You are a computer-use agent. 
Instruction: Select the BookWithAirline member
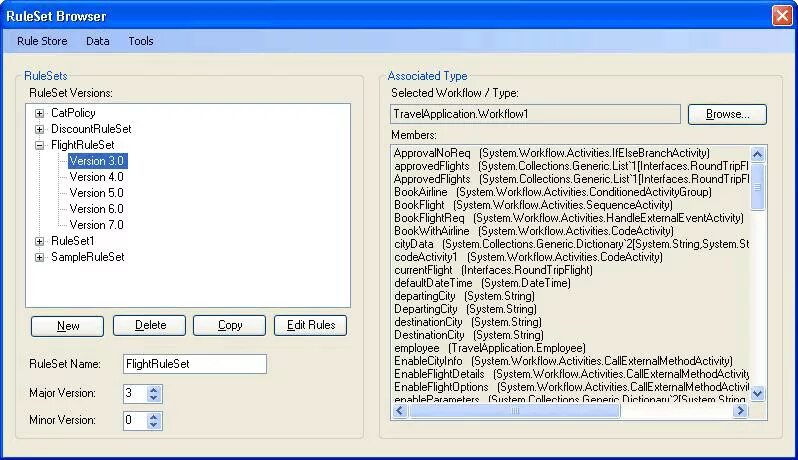(x=534, y=231)
